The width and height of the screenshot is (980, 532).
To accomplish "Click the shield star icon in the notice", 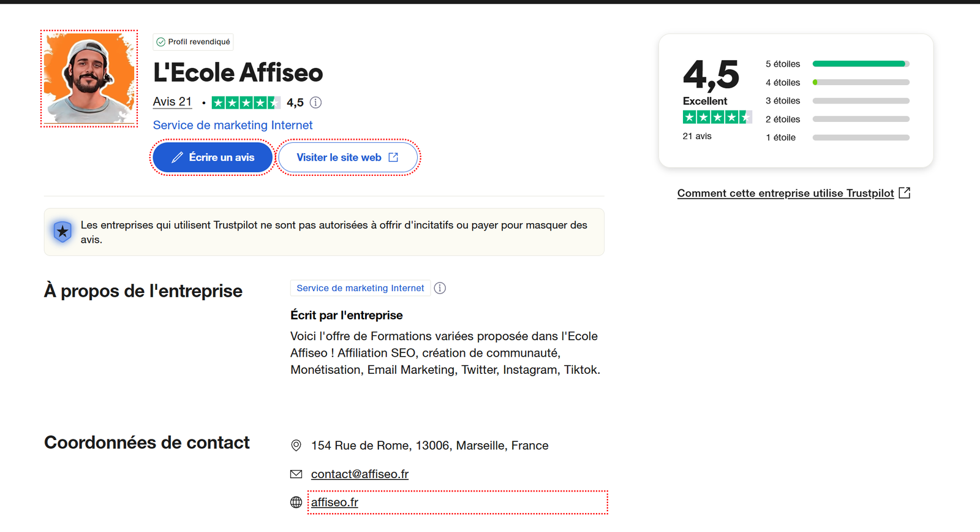I will click(x=62, y=232).
